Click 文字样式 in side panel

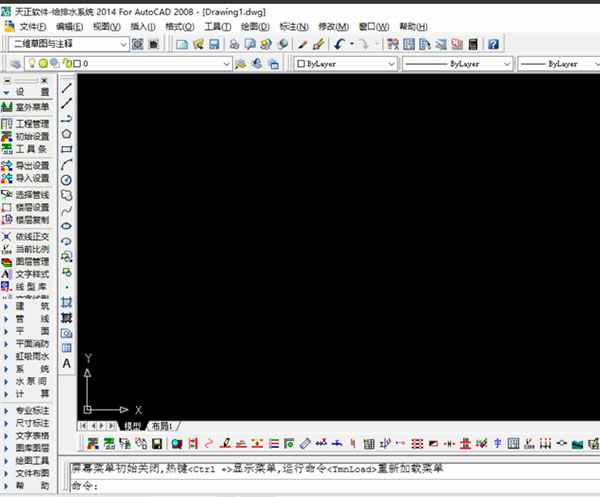click(x=26, y=275)
